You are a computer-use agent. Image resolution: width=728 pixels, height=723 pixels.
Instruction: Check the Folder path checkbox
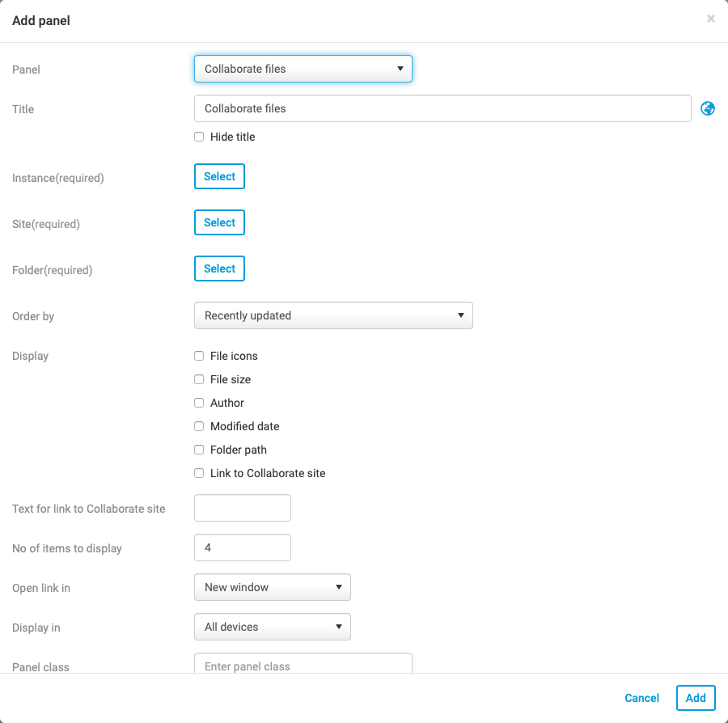[x=199, y=450]
